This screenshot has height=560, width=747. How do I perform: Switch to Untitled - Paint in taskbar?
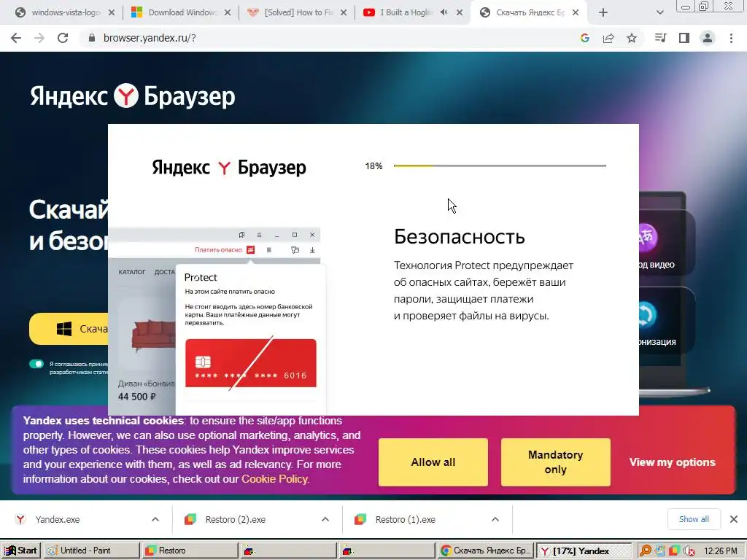[x=91, y=551]
